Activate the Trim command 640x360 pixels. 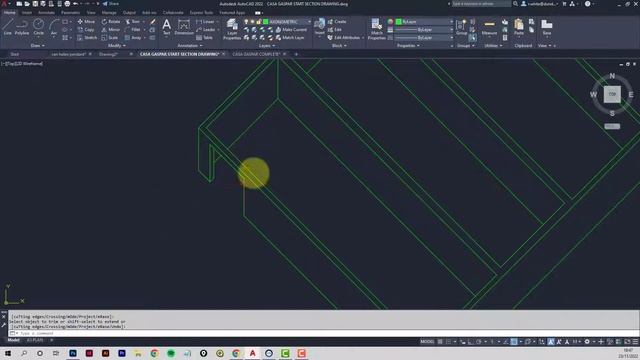pos(133,22)
